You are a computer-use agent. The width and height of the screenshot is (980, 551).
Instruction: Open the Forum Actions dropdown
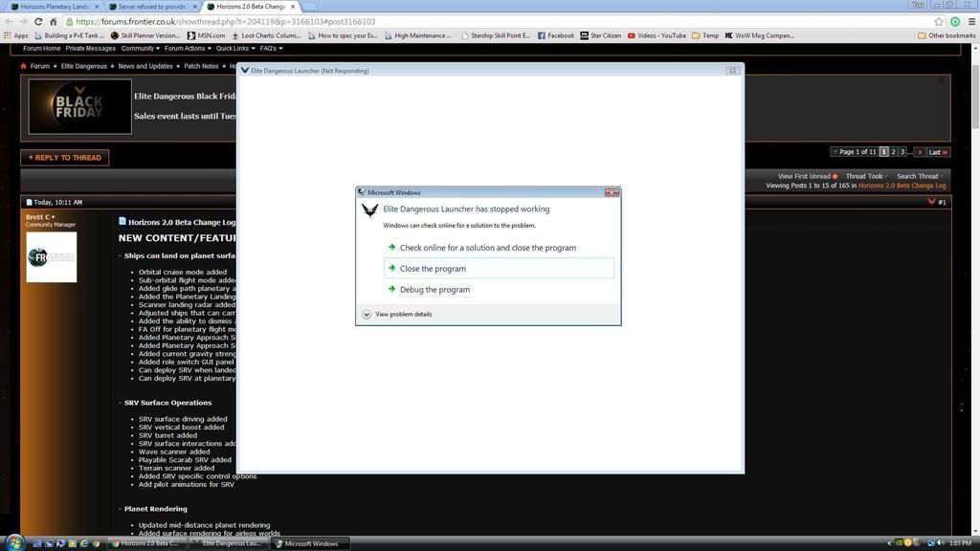(188, 48)
